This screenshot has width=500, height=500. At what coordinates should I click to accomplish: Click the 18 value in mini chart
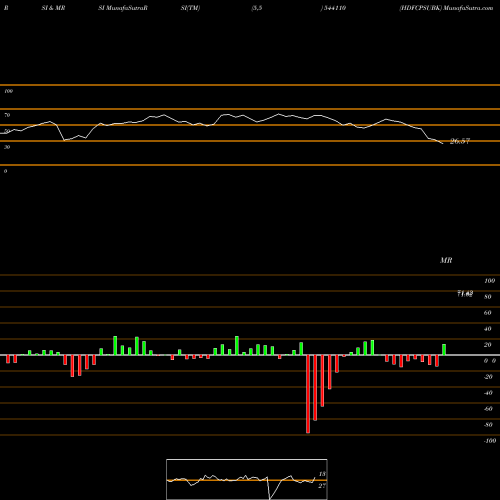pos(322,474)
